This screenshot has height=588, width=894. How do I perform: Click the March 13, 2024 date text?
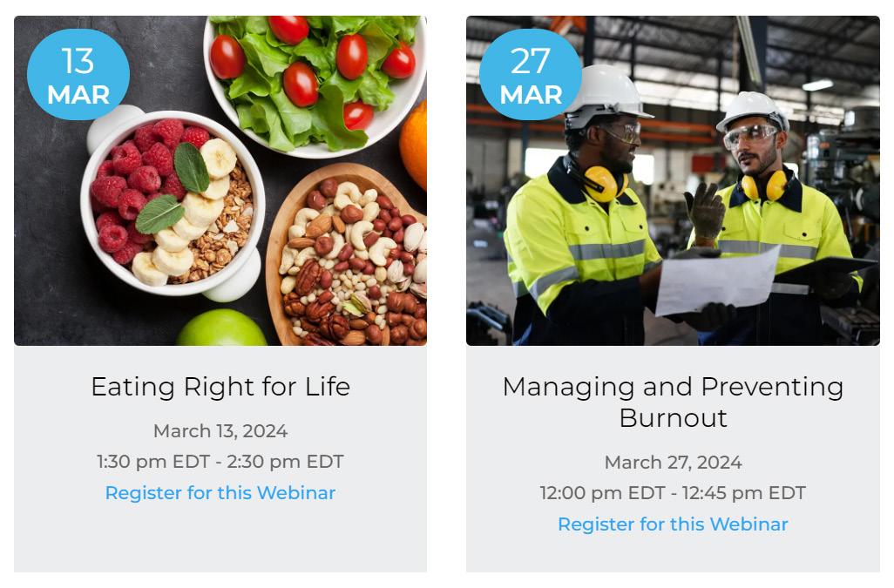click(x=220, y=431)
